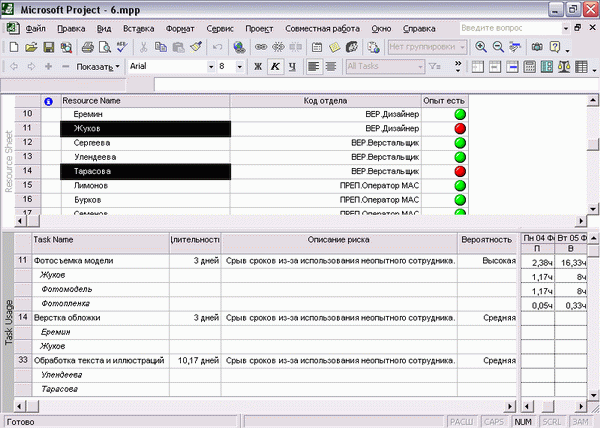This screenshot has height=428, width=600.
Task: Click the Task Name column header
Action: (101, 242)
